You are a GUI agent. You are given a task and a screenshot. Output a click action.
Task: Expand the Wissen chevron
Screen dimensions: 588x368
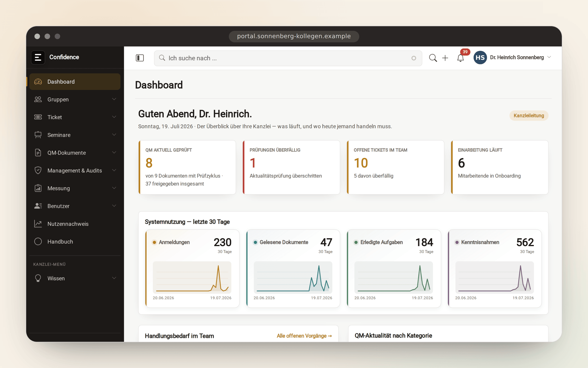tap(114, 278)
